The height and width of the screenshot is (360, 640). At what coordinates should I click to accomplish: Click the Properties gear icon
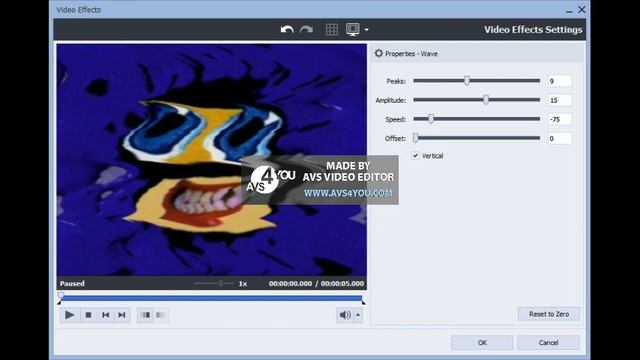379,53
